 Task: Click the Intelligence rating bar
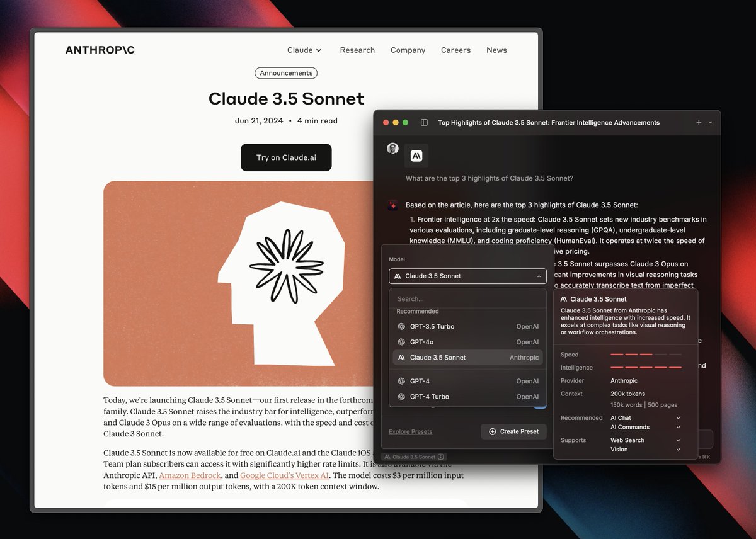point(646,367)
